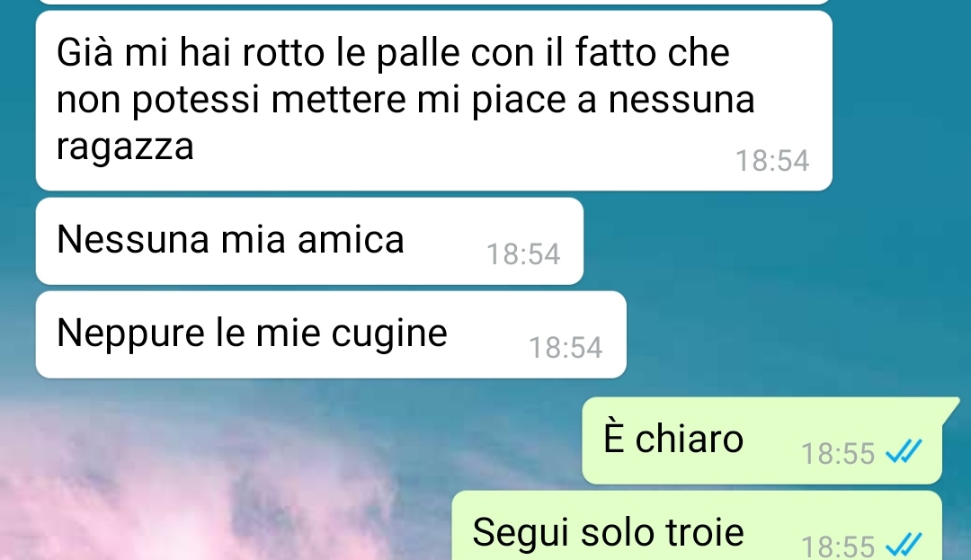
Task: Tap the word "amica" in the received message
Action: pyautogui.click(x=351, y=239)
